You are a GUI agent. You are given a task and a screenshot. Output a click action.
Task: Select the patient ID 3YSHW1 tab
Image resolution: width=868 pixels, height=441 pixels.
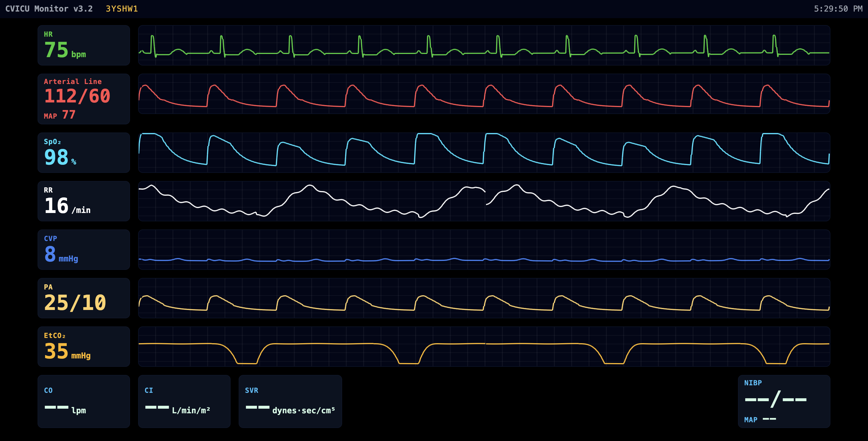point(122,9)
